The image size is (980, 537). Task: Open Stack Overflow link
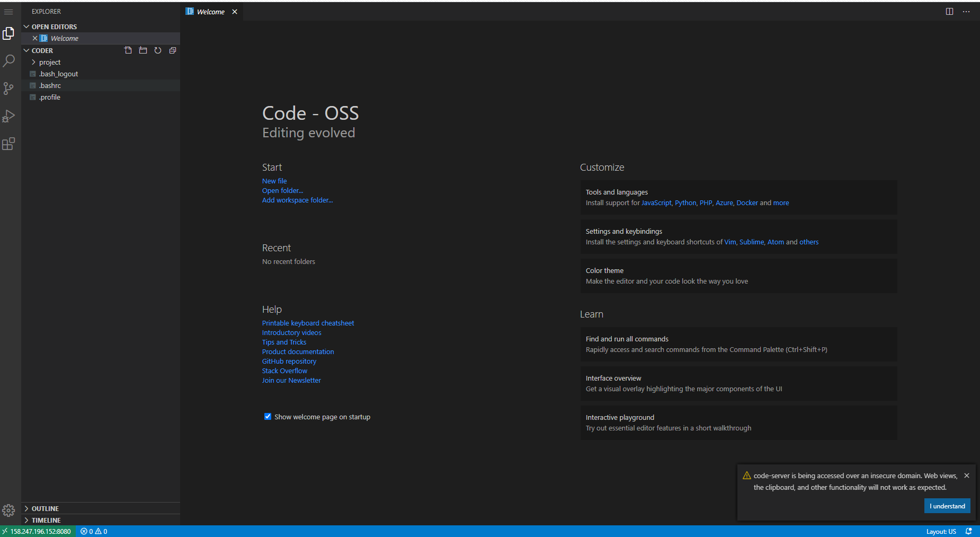(284, 371)
